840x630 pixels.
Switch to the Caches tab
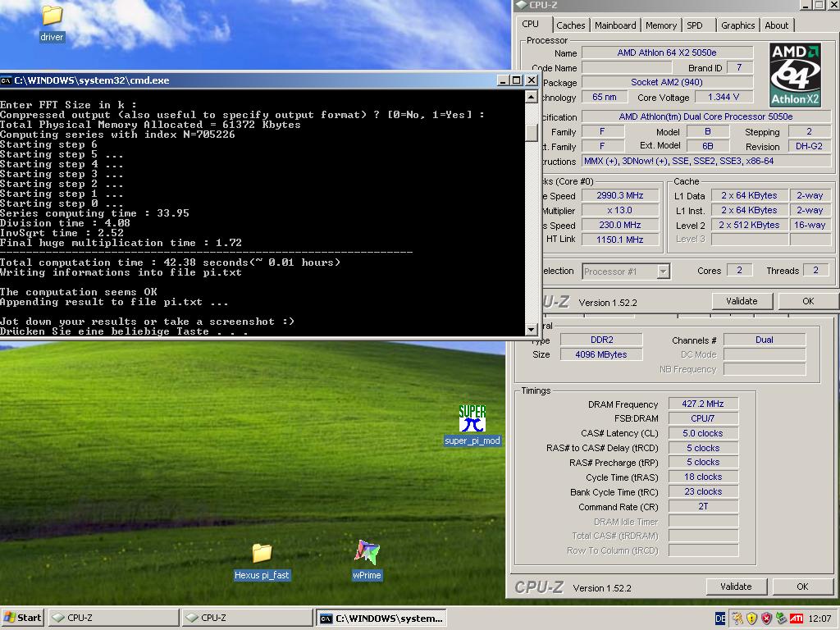tap(571, 25)
